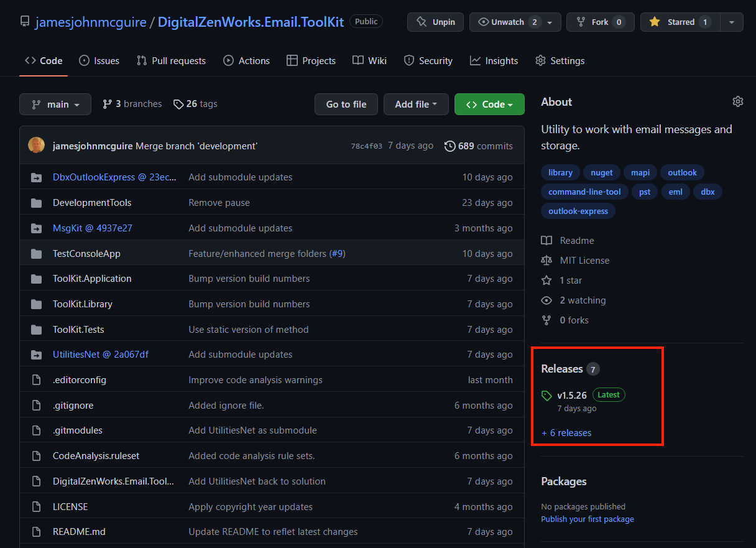756x548 pixels.
Task: Click the ToolKit.Library folder icon
Action: pos(37,304)
